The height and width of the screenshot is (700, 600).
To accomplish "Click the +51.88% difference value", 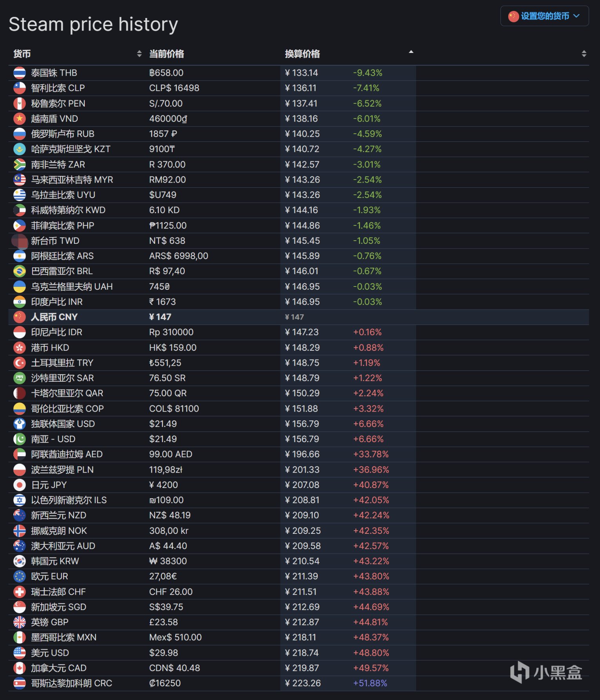I will pyautogui.click(x=370, y=684).
